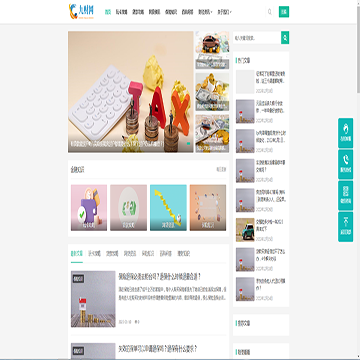Image resolution: width=360 pixels, height=360 pixels.
Task: Expand the last nav menu with dropdown arrow
Action: [225, 12]
